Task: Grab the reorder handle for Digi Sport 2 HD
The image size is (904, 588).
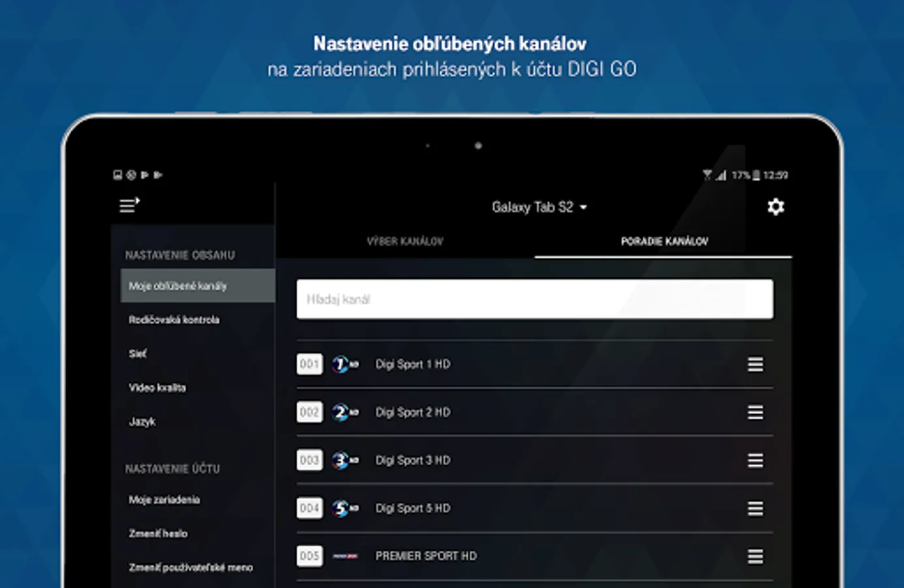Action: tap(755, 412)
